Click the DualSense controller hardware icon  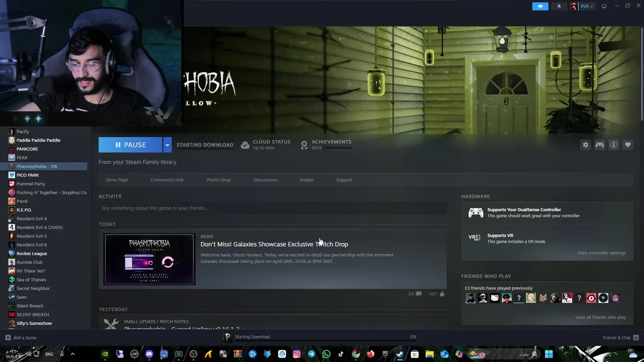(475, 213)
